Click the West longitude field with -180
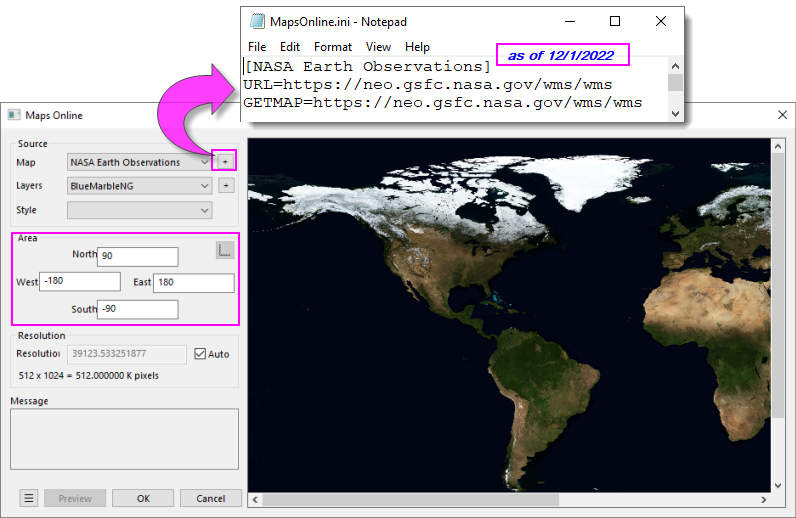Image resolution: width=796 pixels, height=518 pixels. click(x=80, y=281)
